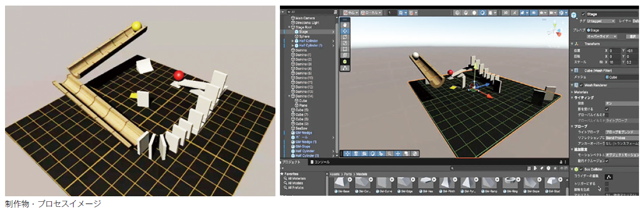Select All Prefabs under Favorites
The width and height of the screenshot is (644, 213).
296,187
